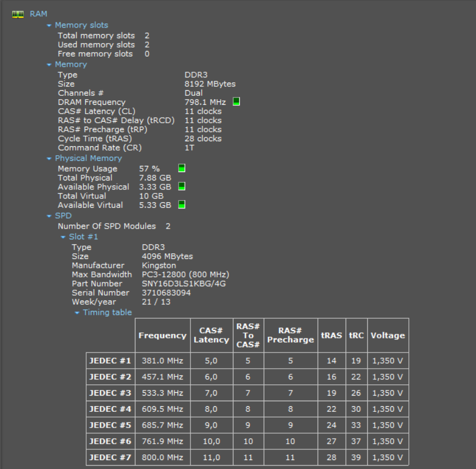
Task: Select the JEDEC #2 row header
Action: (110, 377)
